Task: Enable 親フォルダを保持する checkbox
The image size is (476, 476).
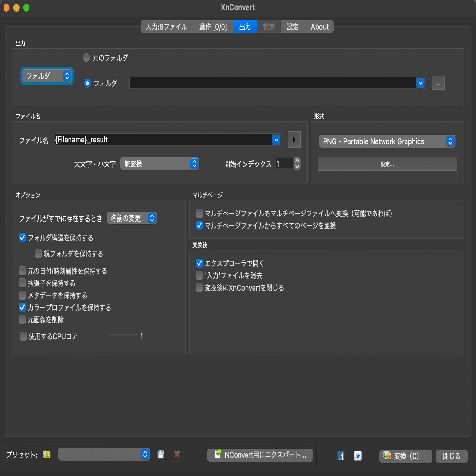Action: coord(38,254)
